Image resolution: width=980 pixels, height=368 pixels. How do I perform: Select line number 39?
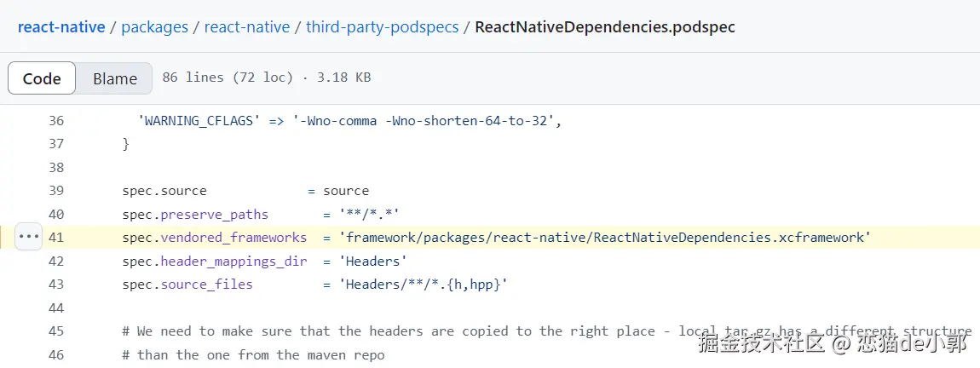point(56,191)
